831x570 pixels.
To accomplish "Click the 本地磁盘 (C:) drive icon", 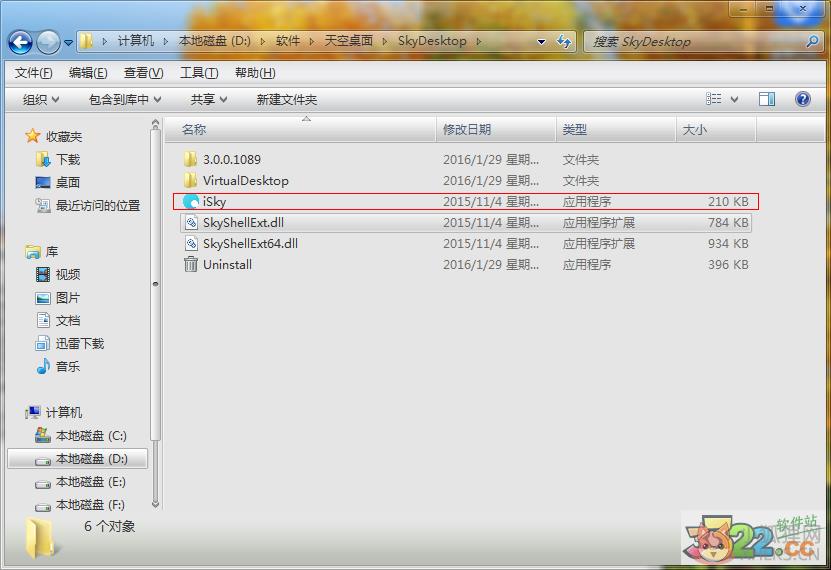I will click(x=43, y=435).
